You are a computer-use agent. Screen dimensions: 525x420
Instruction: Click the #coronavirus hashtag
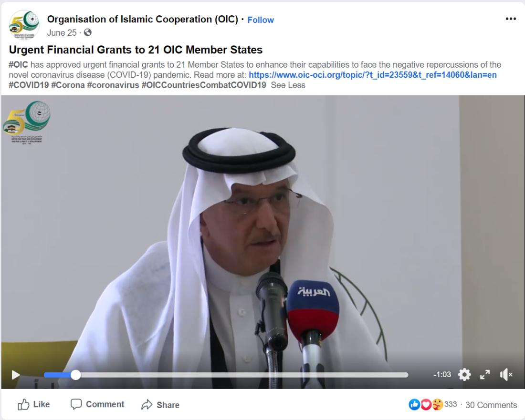click(x=113, y=85)
